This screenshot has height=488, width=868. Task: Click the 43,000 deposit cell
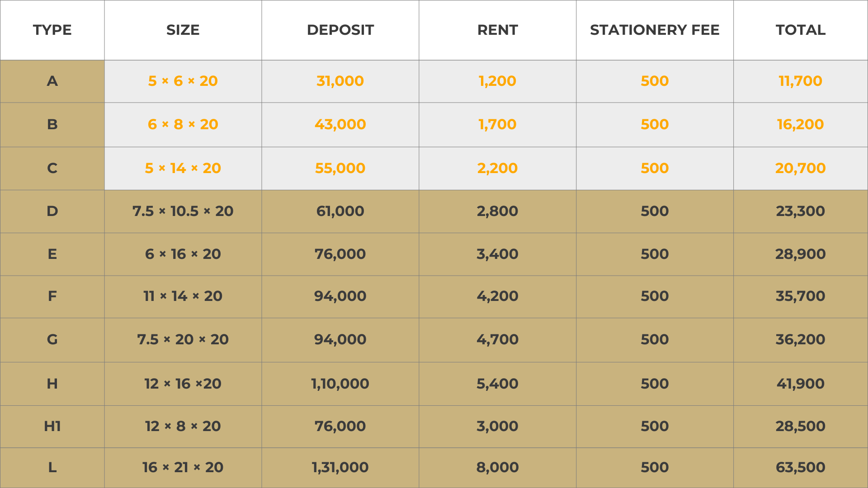pos(340,125)
